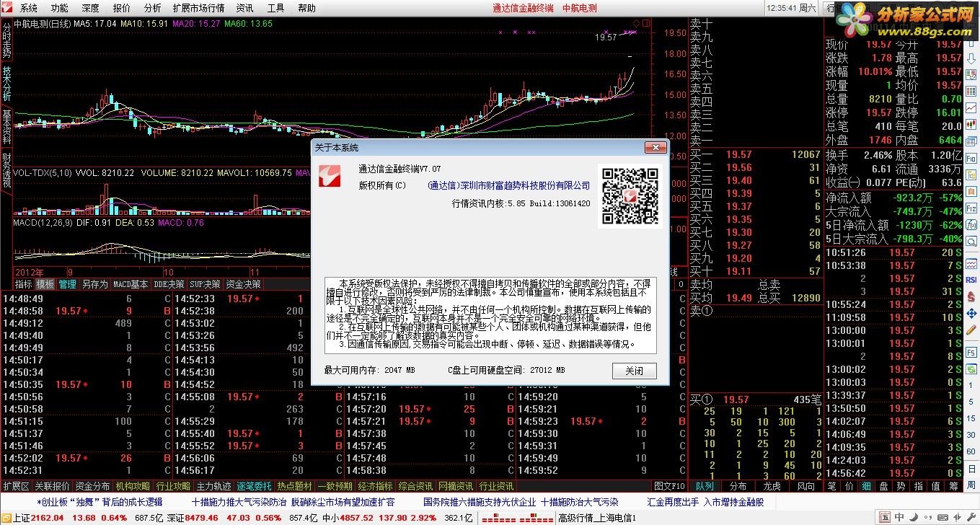980x525 pixels.
Task: Open the 资讯 menu
Action: tap(245, 8)
